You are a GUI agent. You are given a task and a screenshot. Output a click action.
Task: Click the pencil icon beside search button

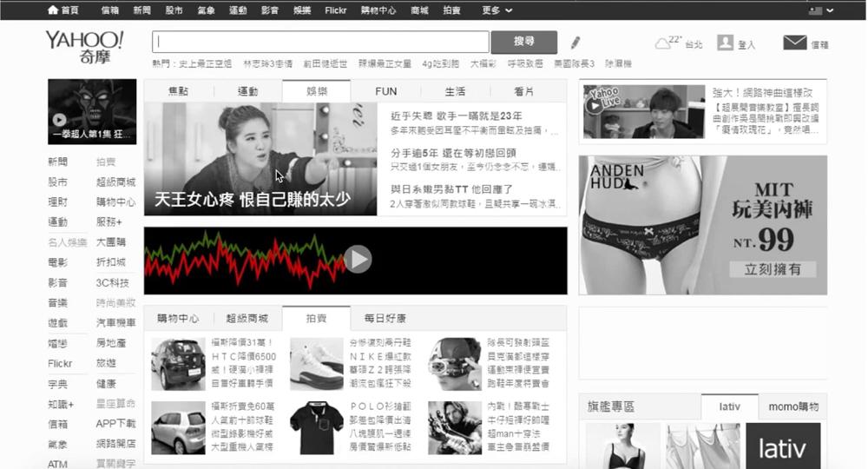(575, 43)
